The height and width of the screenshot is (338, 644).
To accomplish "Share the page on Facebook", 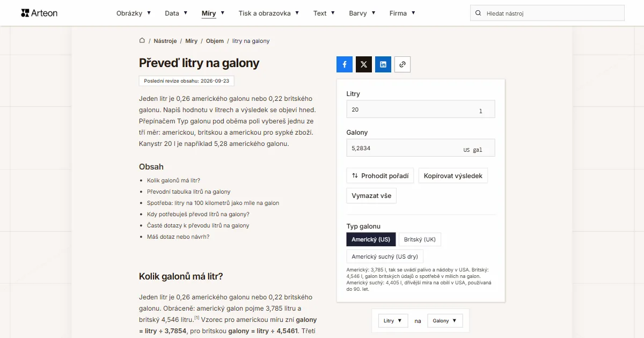I will [x=345, y=64].
